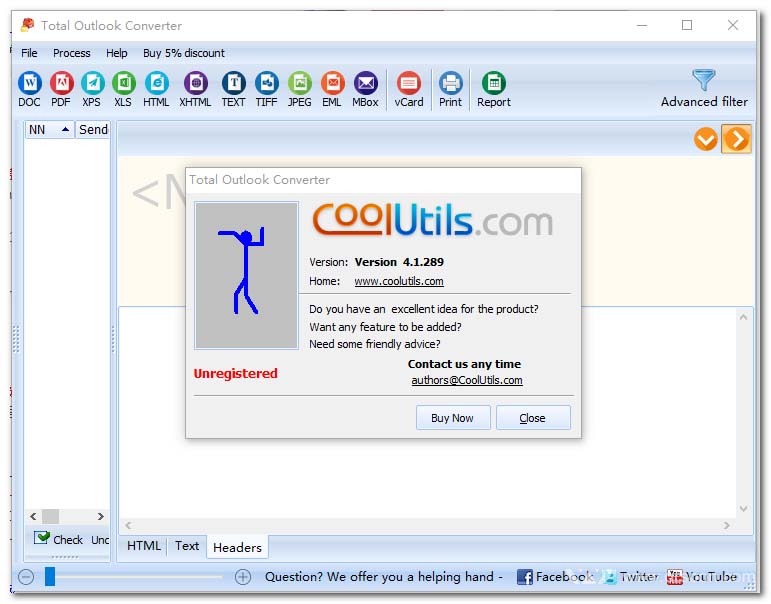Open the File menu
The height and width of the screenshot is (604, 771).
point(29,53)
